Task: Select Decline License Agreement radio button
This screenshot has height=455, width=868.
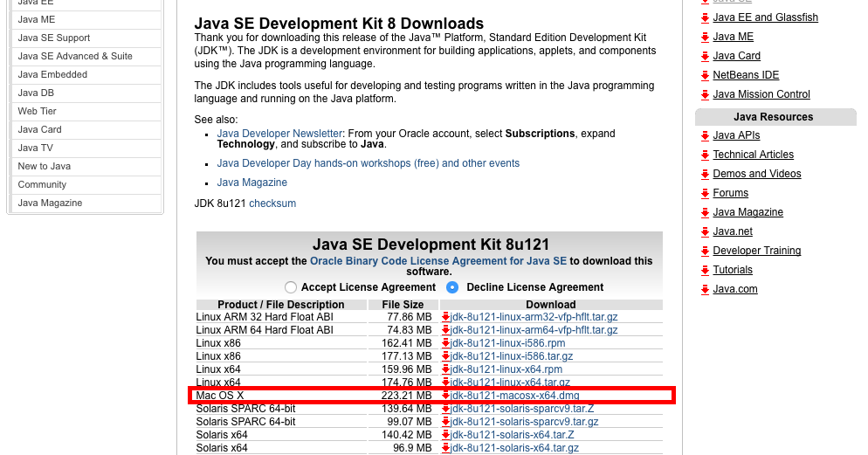Action: coord(452,287)
